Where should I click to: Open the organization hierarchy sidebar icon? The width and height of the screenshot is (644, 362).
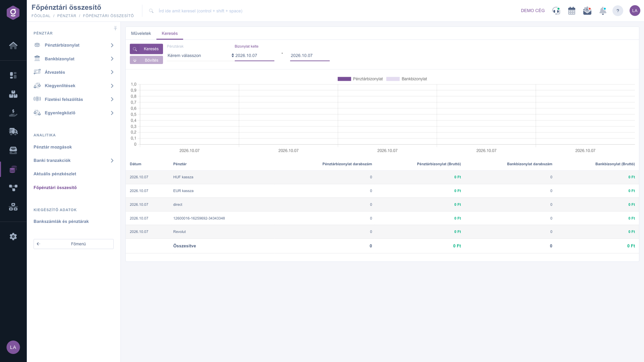13,207
